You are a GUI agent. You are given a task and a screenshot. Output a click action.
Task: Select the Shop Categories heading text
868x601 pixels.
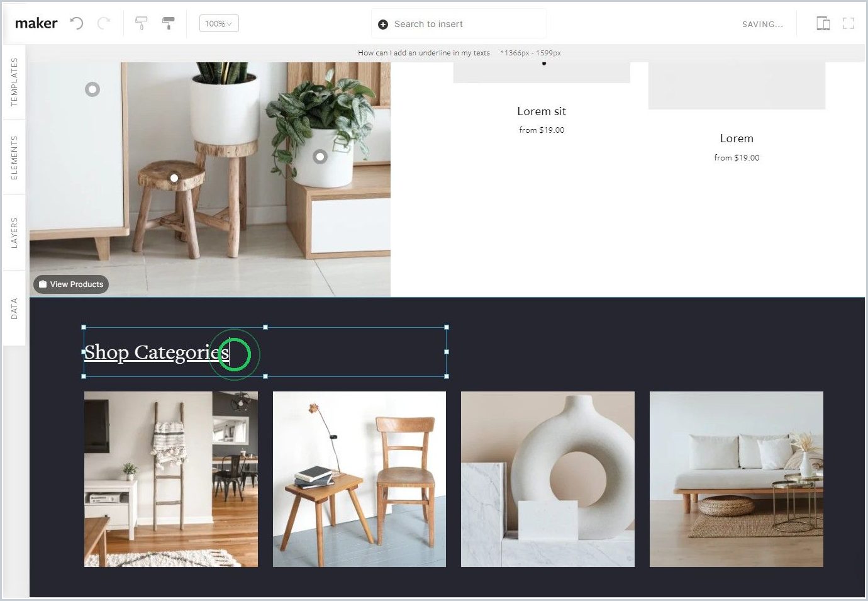[x=157, y=352]
